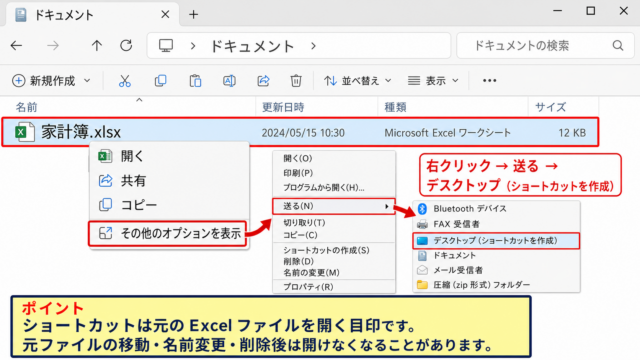Sort by the サイズ column header
This screenshot has height=360, width=640.
tap(550, 107)
